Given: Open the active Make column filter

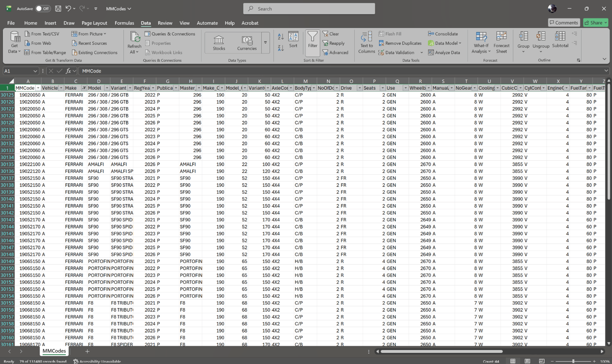Looking at the screenshot, I should point(84,88).
